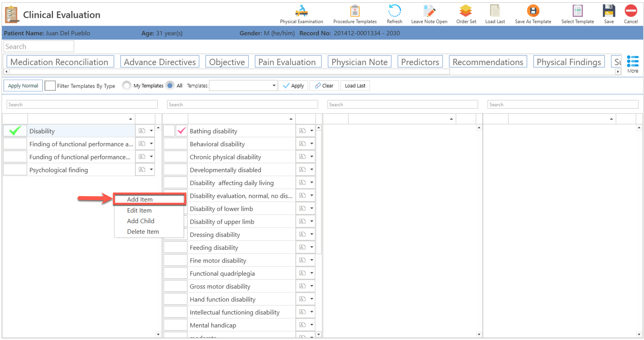
Task: Check the Filter Templates By Type box
Action: (50, 86)
